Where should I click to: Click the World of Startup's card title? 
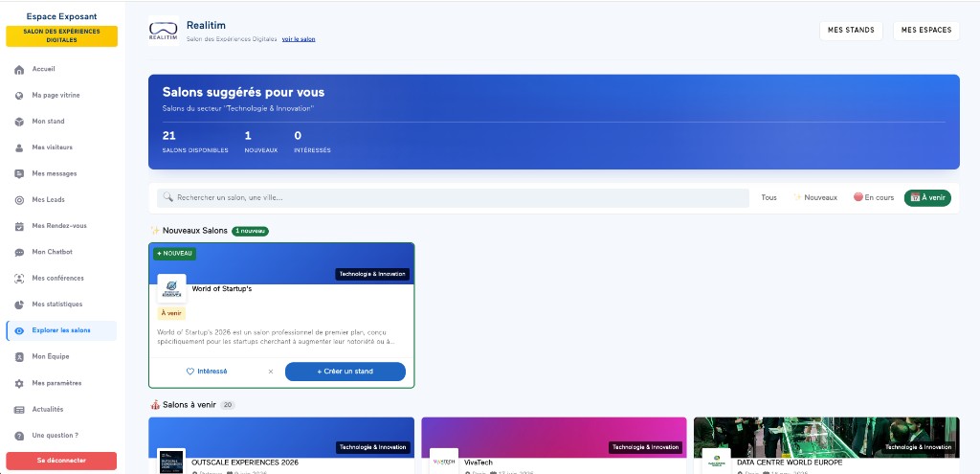click(222, 289)
